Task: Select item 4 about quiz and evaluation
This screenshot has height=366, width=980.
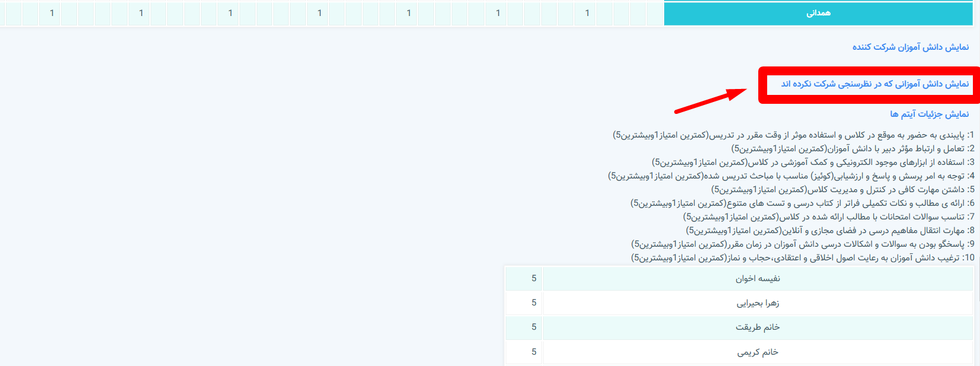Action: pyautogui.click(x=790, y=176)
